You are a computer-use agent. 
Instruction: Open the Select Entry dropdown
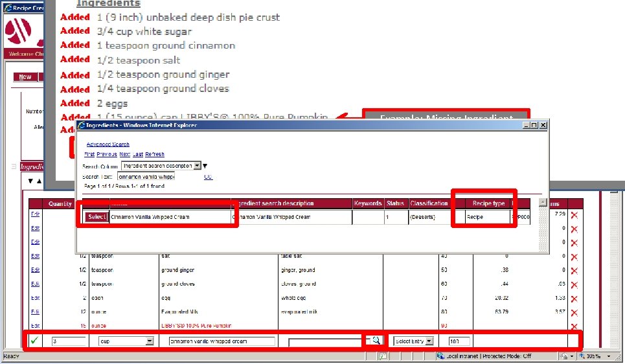click(x=429, y=341)
